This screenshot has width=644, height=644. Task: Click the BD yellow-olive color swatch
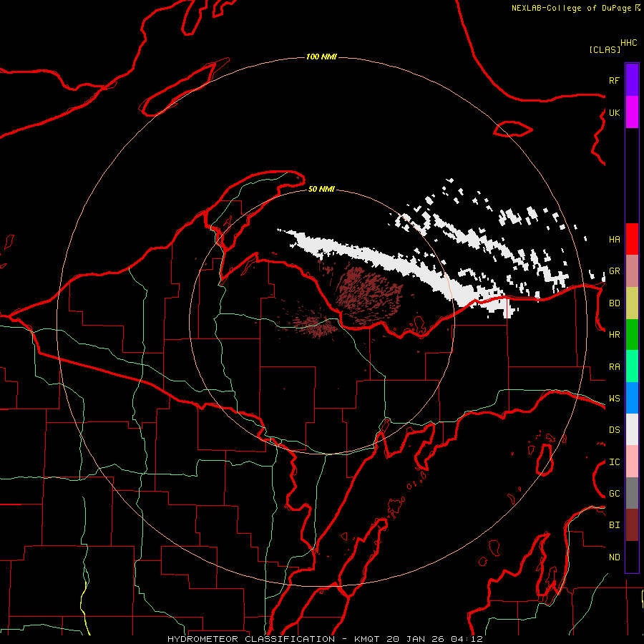point(632,303)
